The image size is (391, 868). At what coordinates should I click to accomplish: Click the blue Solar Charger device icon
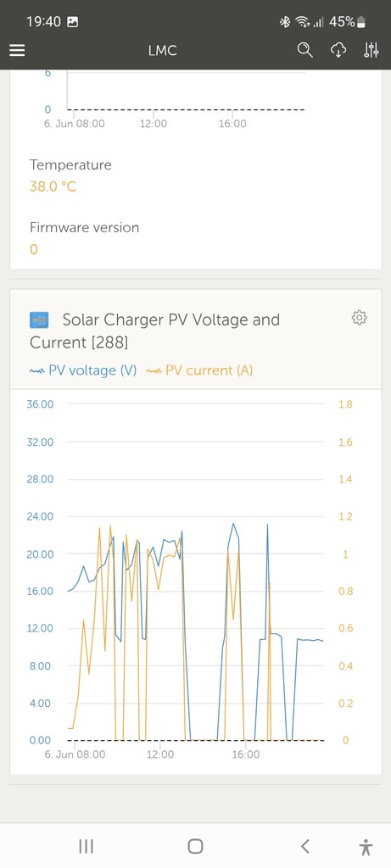coord(39,320)
